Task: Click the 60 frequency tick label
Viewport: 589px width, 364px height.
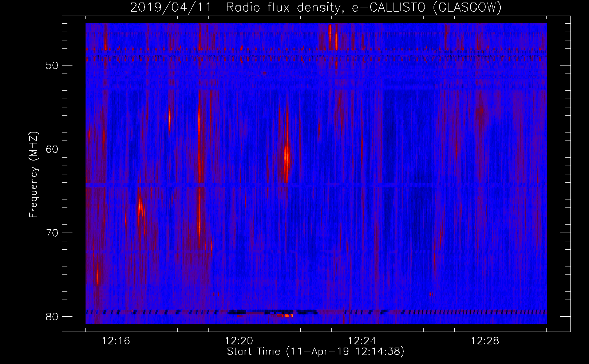Action: tap(52, 149)
